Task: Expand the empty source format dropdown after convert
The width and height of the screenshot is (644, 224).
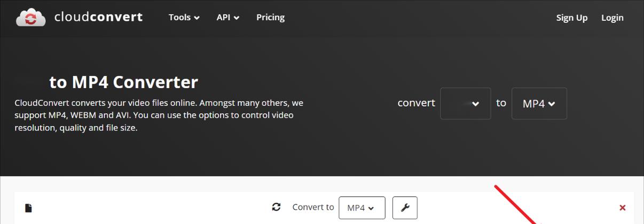Action: point(465,103)
